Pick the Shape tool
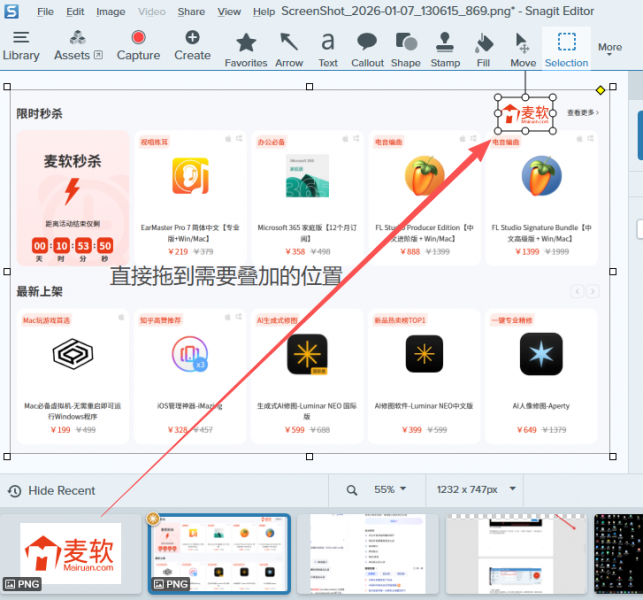643x600 pixels. pyautogui.click(x=406, y=48)
